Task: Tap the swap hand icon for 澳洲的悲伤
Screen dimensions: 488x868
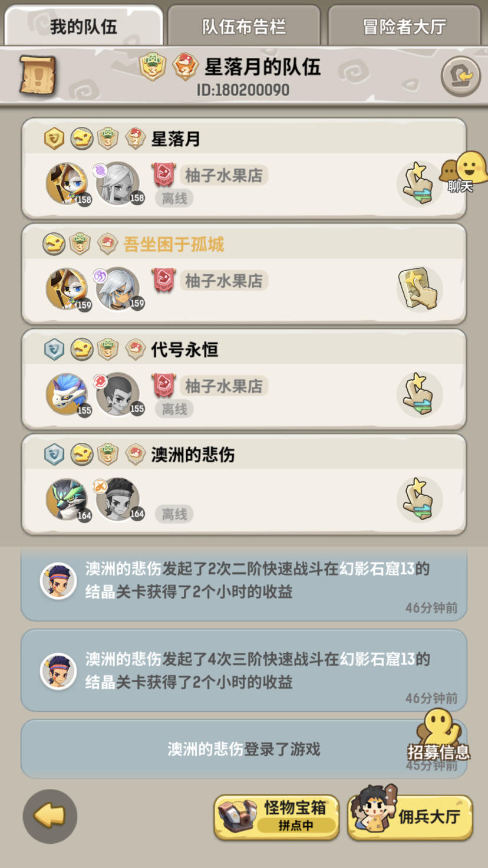Action: coord(419,499)
